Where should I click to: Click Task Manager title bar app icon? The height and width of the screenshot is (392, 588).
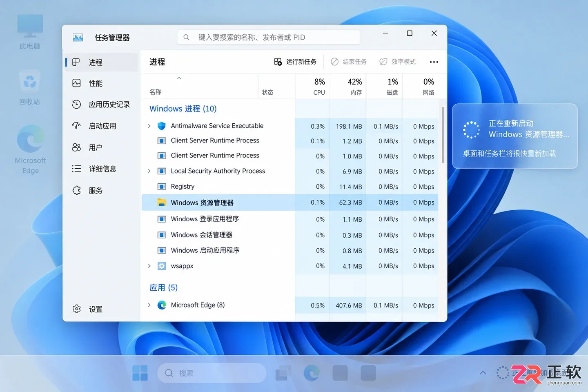pos(78,38)
